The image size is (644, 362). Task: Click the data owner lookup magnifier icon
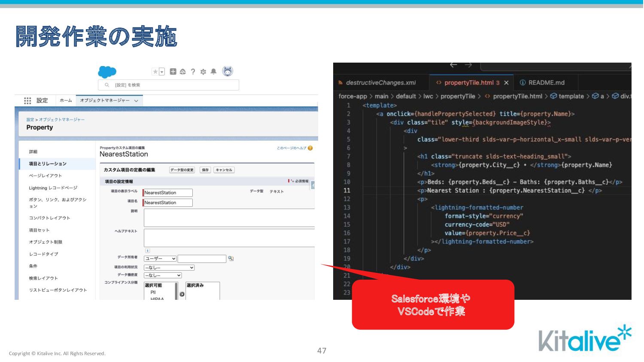pyautogui.click(x=231, y=258)
